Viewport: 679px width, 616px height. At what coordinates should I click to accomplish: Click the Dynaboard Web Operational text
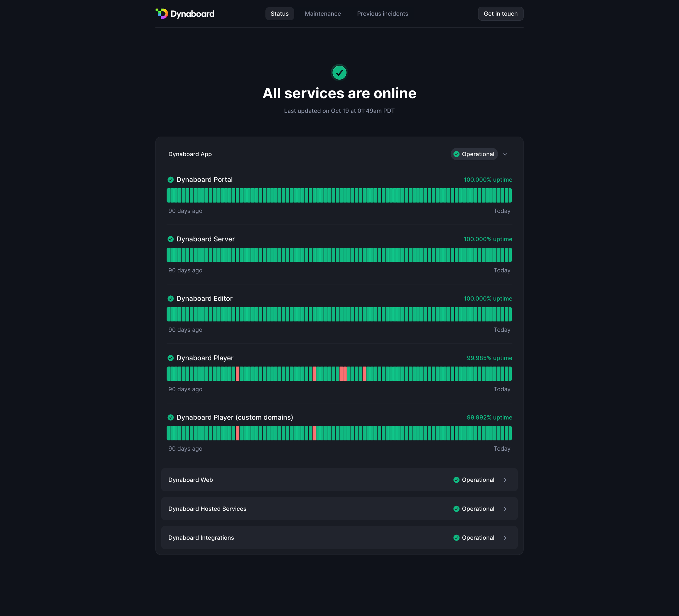click(478, 480)
